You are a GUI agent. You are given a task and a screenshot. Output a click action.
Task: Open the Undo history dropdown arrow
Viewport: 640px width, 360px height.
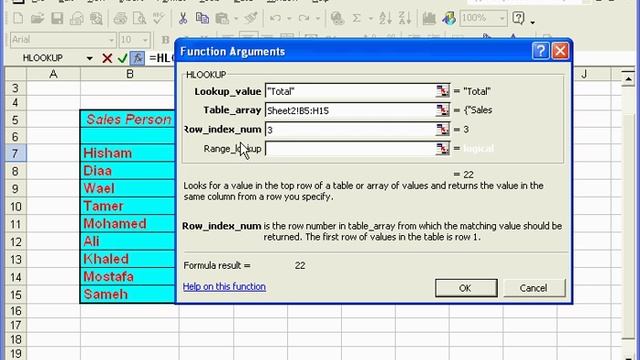click(289, 18)
